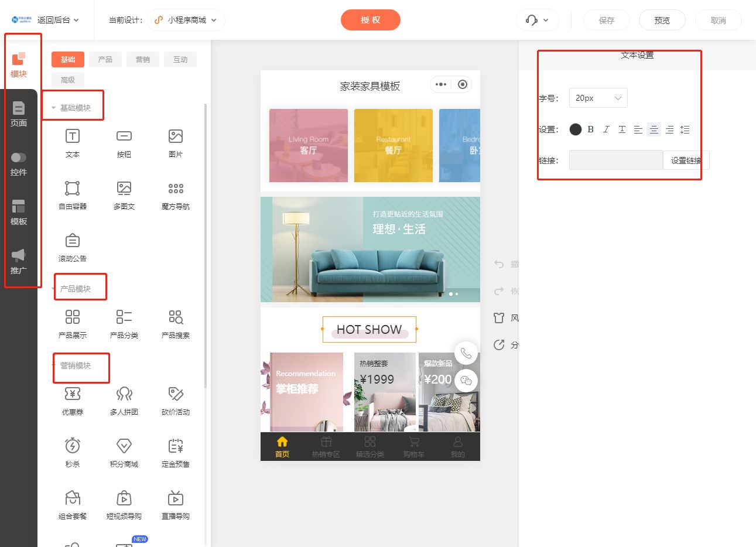Tap the 首页 home tab in preview
This screenshot has height=547, width=756.
[x=282, y=447]
